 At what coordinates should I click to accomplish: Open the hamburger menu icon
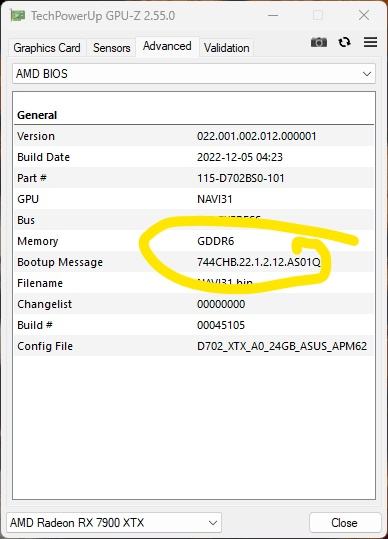tap(370, 42)
